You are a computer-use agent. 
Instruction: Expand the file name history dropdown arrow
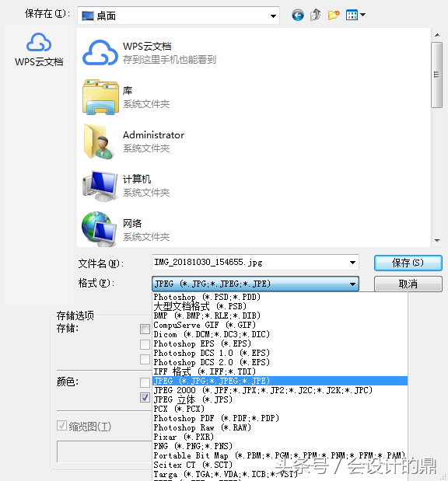click(352, 263)
